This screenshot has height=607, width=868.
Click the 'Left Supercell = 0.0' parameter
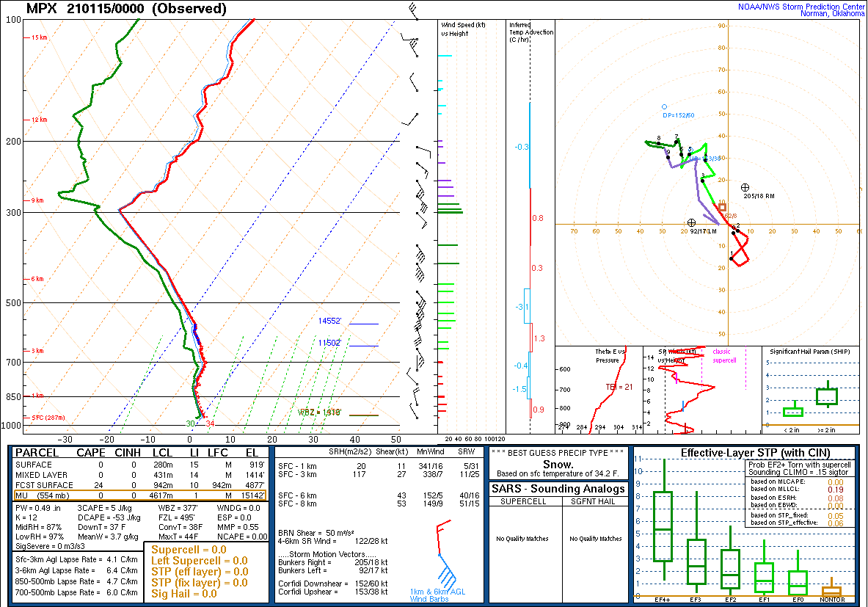pos(200,561)
